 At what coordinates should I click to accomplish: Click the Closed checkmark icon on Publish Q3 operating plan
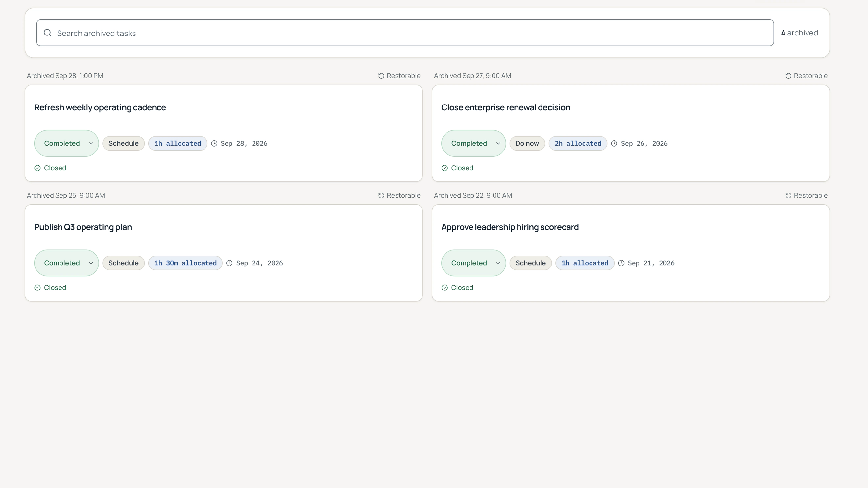37,288
